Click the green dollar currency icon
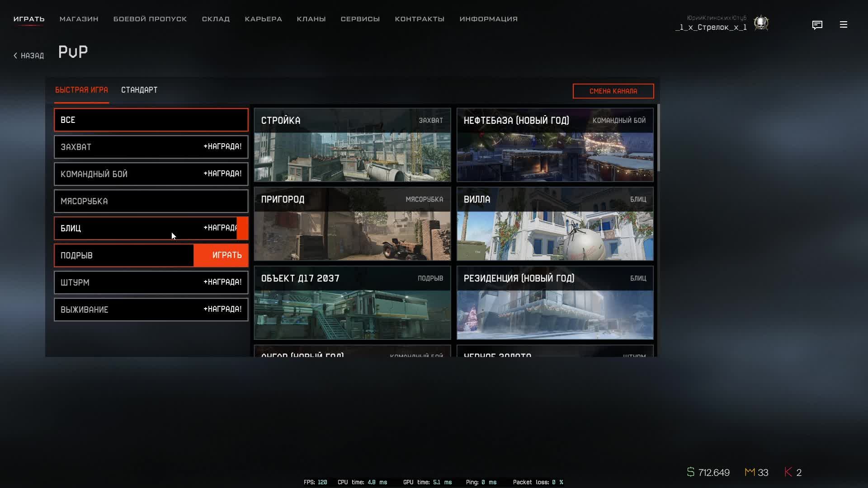868x488 pixels. point(690,472)
